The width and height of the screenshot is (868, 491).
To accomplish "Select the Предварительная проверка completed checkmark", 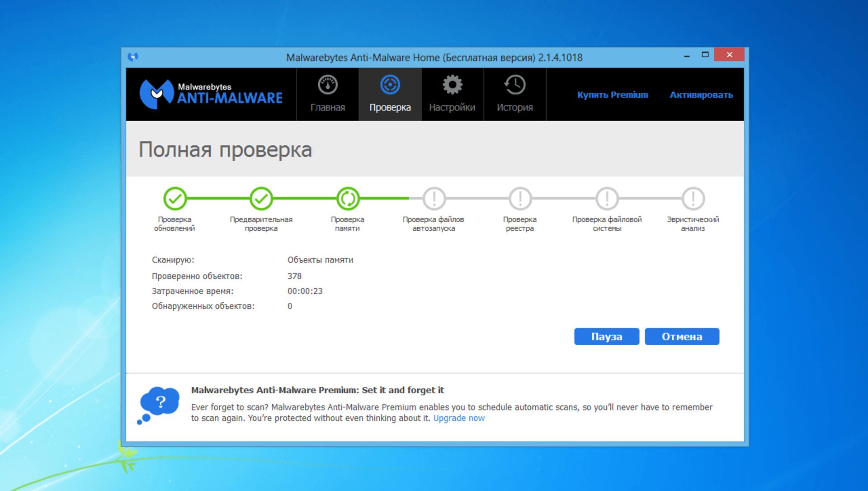I will click(x=261, y=198).
